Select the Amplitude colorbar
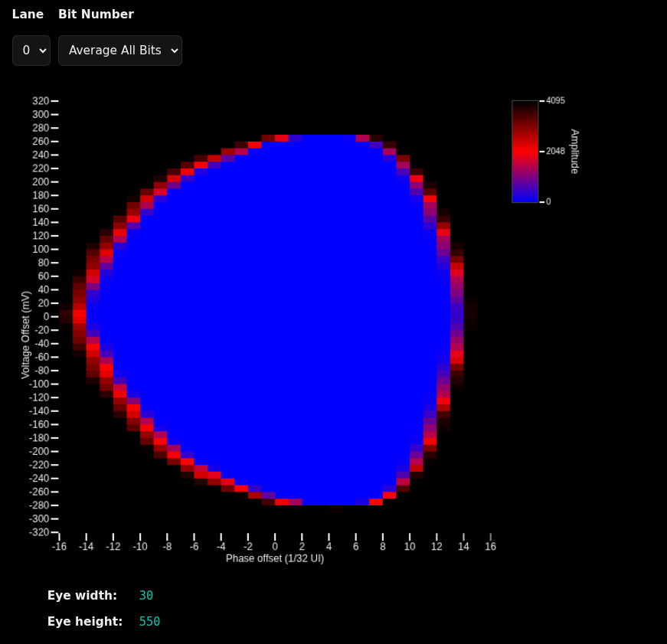The width and height of the screenshot is (667, 644). coord(524,150)
